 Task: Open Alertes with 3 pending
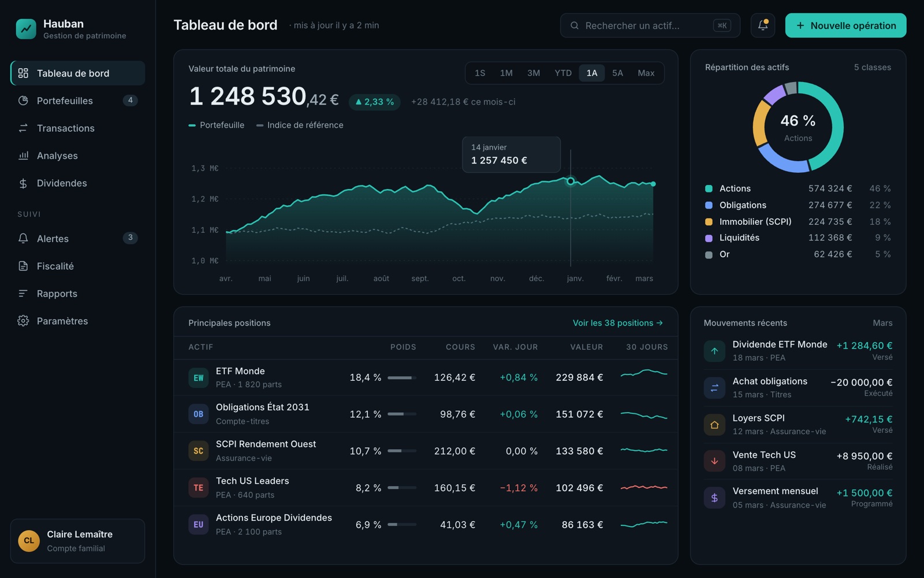78,239
